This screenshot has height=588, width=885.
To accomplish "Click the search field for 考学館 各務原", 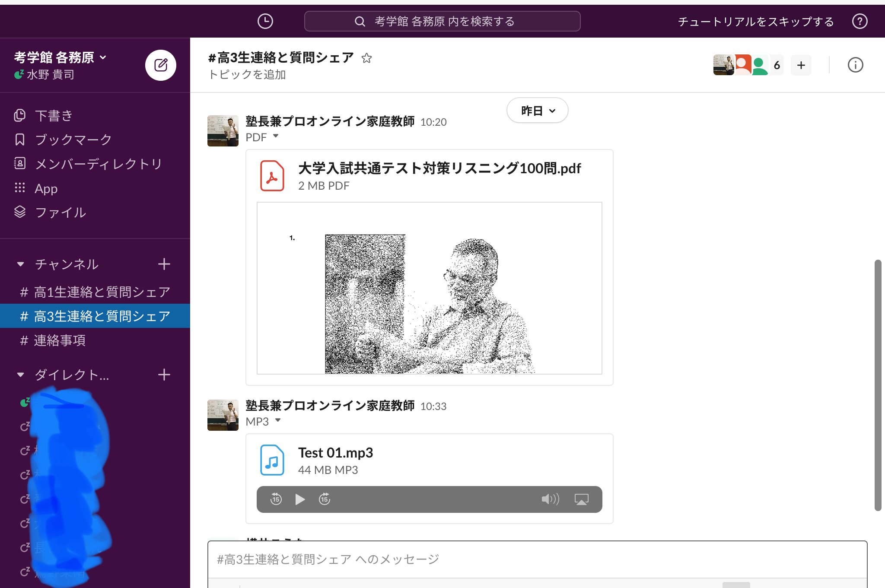I will [x=442, y=21].
